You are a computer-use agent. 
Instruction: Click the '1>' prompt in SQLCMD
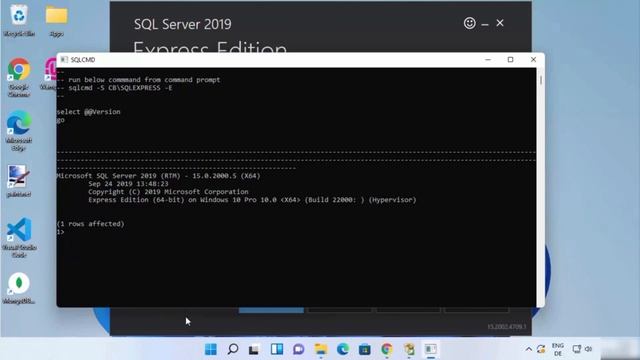click(x=60, y=232)
